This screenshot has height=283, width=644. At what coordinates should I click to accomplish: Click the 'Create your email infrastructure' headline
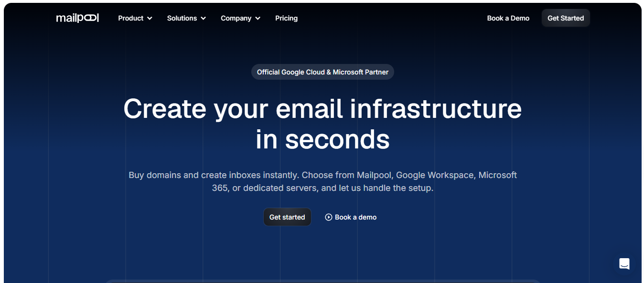(322, 109)
